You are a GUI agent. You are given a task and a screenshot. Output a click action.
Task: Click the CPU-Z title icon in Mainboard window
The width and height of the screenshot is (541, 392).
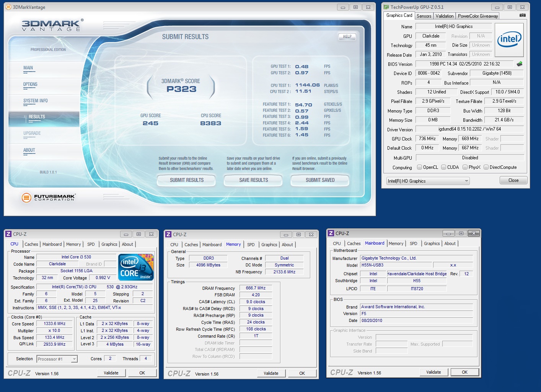click(x=331, y=233)
